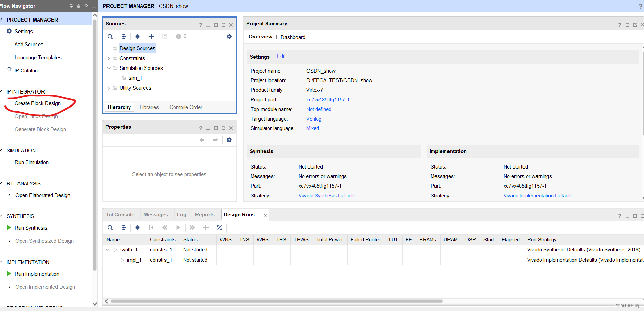Collapse all Flow Navigator sections

click(x=71, y=6)
